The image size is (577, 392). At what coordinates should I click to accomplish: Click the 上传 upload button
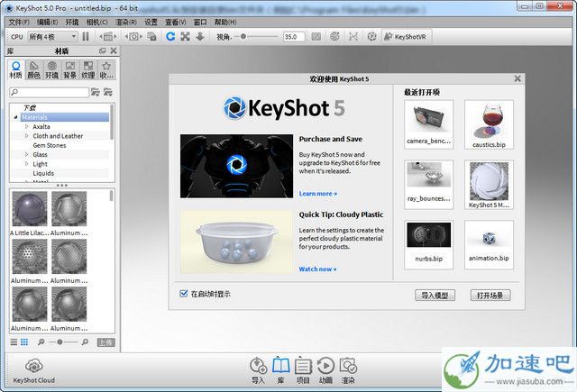(106, 342)
